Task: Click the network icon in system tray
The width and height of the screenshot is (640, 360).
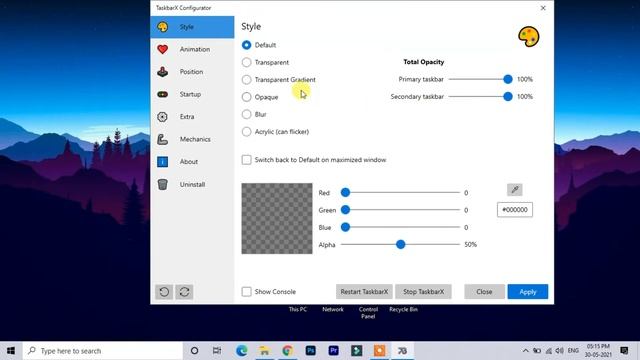Action: click(x=549, y=351)
